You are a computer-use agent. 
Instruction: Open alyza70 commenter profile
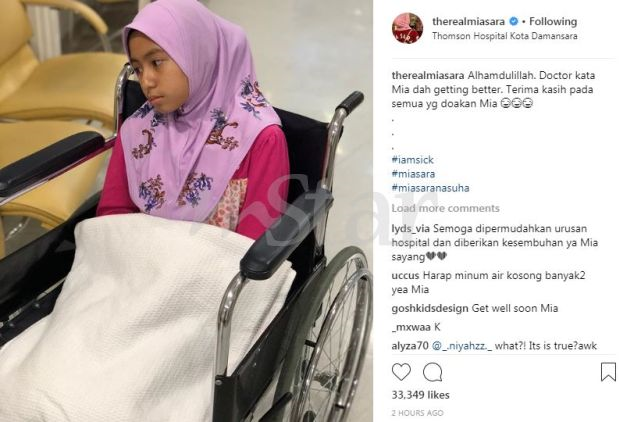coord(410,346)
